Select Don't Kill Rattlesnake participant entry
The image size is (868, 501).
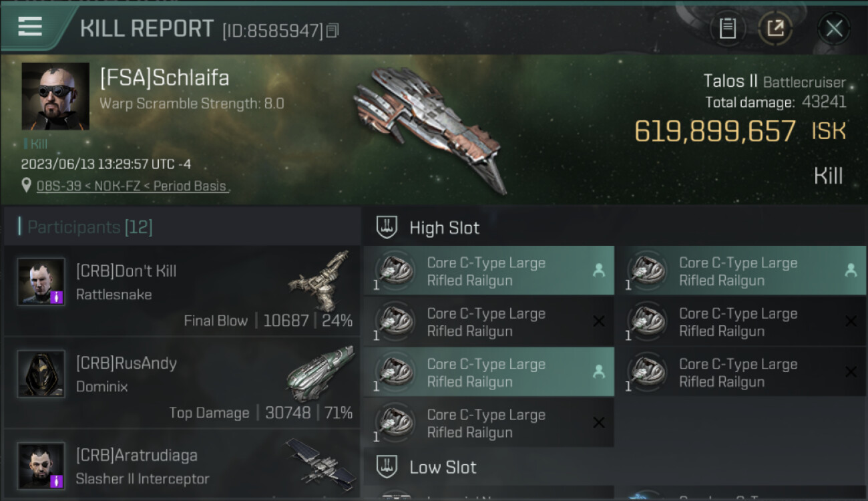182,291
